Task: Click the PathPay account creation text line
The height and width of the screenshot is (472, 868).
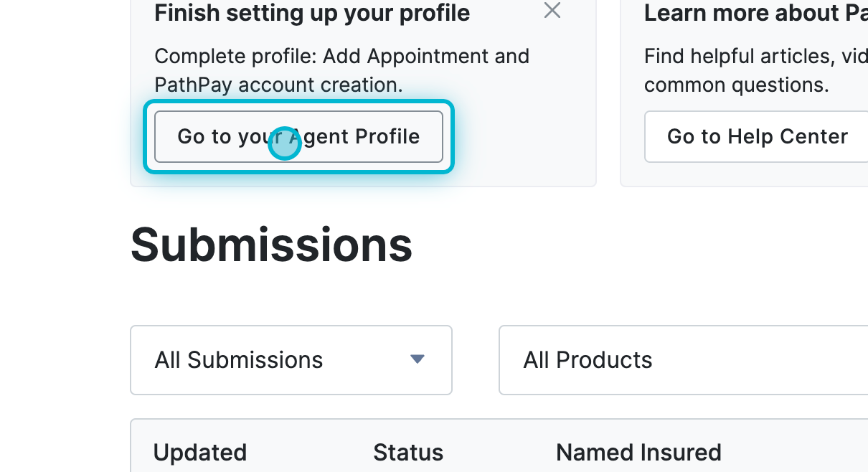Action: point(278,85)
